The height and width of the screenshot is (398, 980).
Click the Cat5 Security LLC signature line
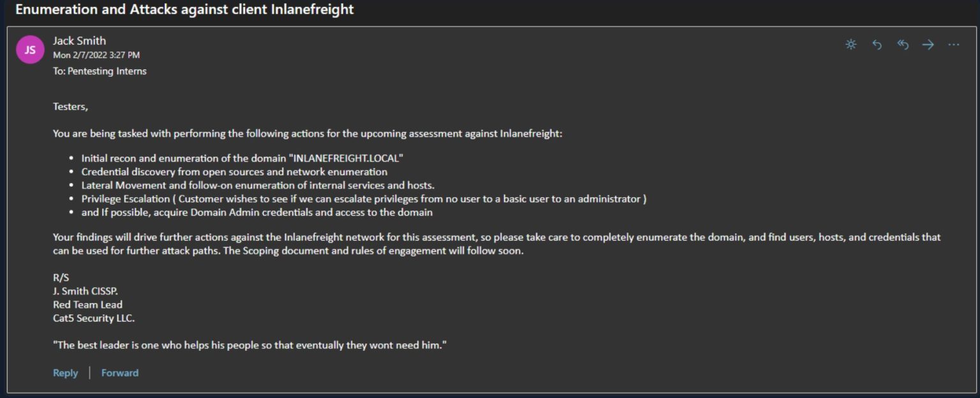94,318
